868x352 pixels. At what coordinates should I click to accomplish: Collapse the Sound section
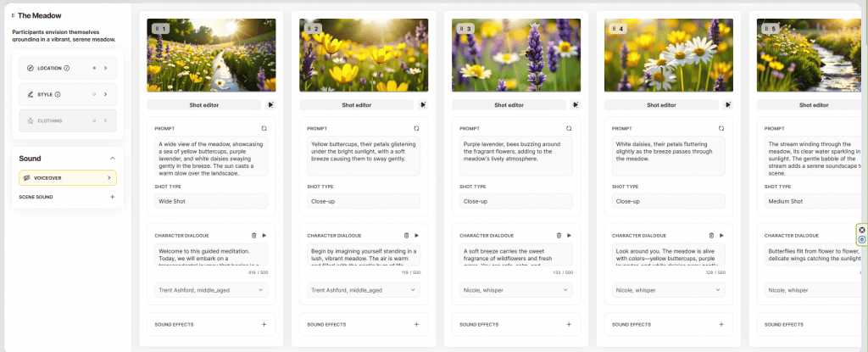112,159
